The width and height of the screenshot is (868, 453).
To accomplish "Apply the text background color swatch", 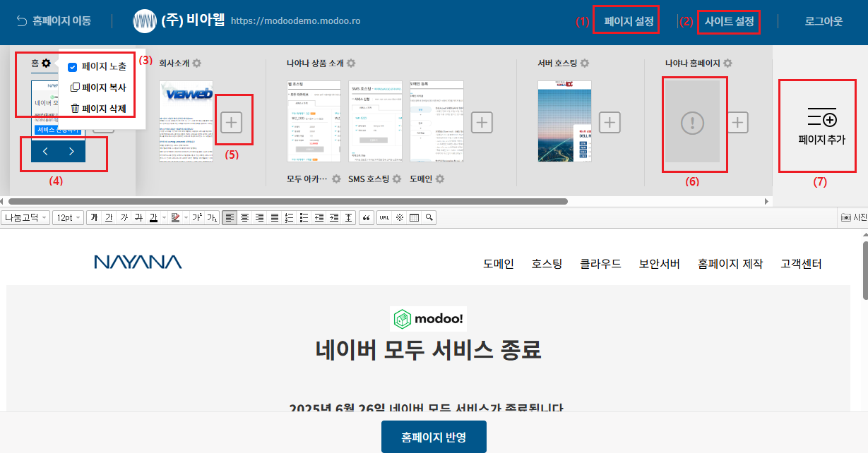I will [x=175, y=217].
